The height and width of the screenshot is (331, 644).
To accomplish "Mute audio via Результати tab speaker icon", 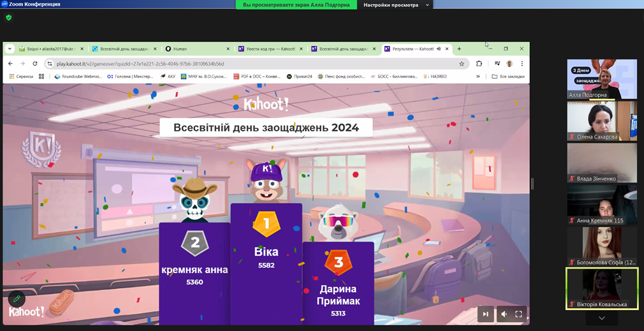I will [x=439, y=49].
